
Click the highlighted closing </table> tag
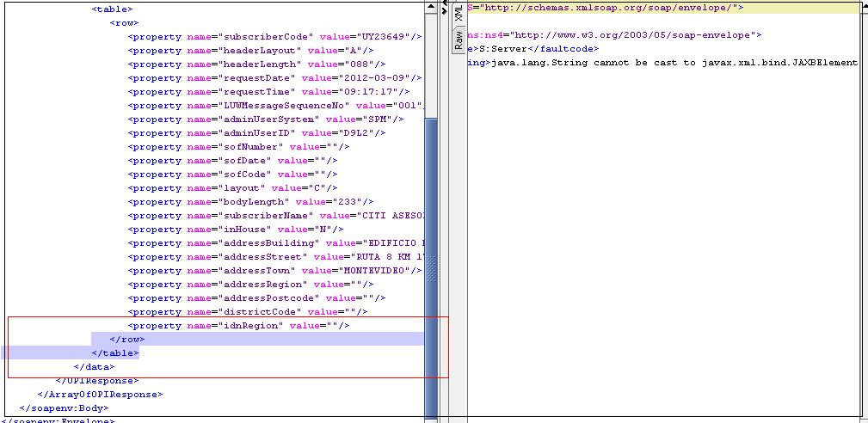coord(115,353)
